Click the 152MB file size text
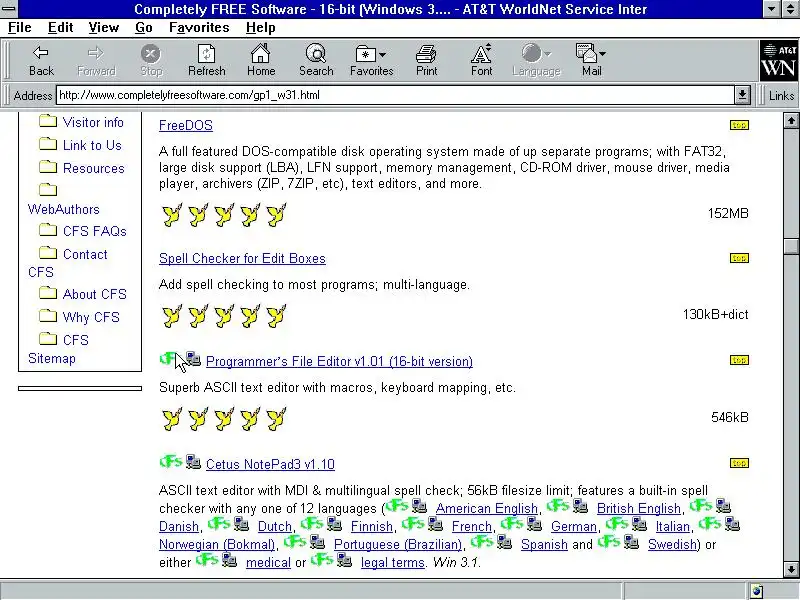The image size is (800, 600). pyautogui.click(x=728, y=213)
